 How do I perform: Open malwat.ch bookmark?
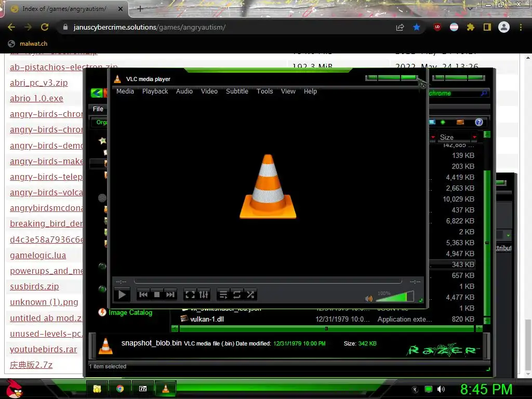[x=28, y=44]
